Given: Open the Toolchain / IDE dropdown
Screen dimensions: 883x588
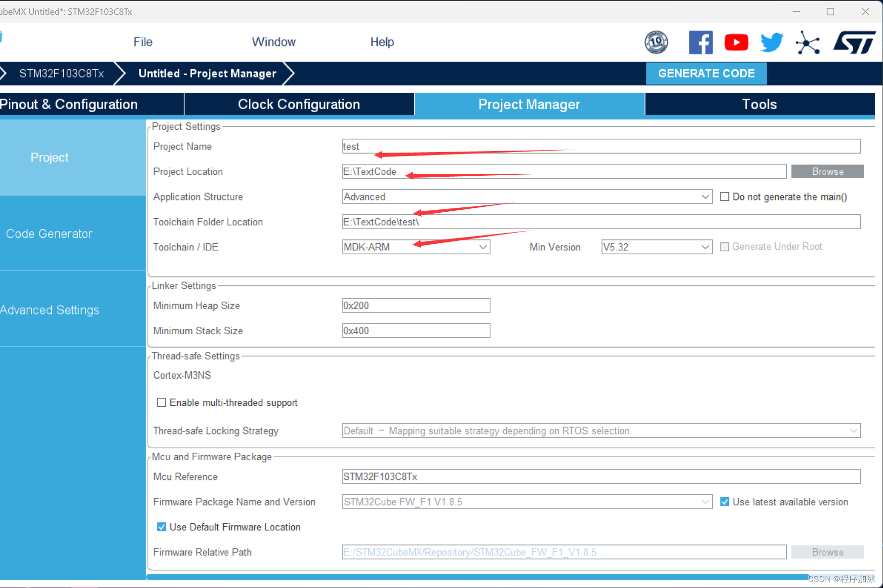Looking at the screenshot, I should pyautogui.click(x=483, y=247).
